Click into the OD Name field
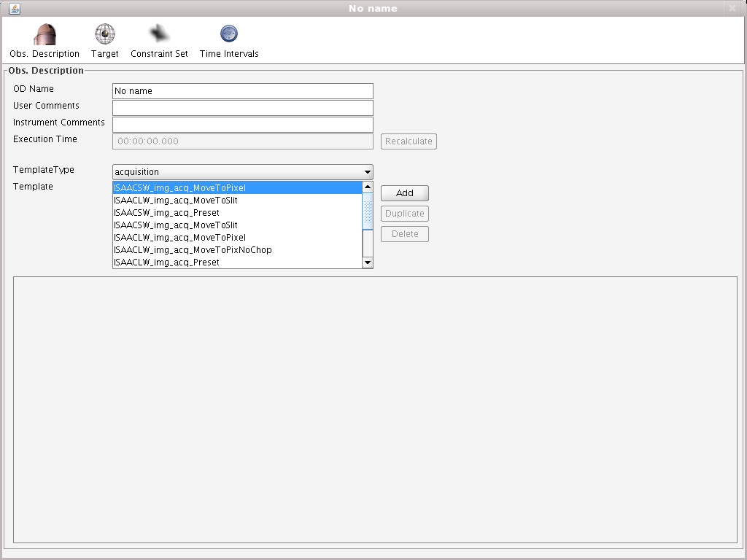Image resolution: width=747 pixels, height=560 pixels. pyautogui.click(x=242, y=91)
